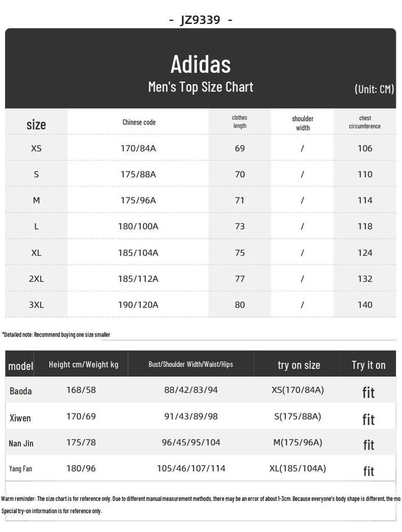402x532 pixels.
Task: Click the fit result for Nan Jin
Action: pos(369,445)
